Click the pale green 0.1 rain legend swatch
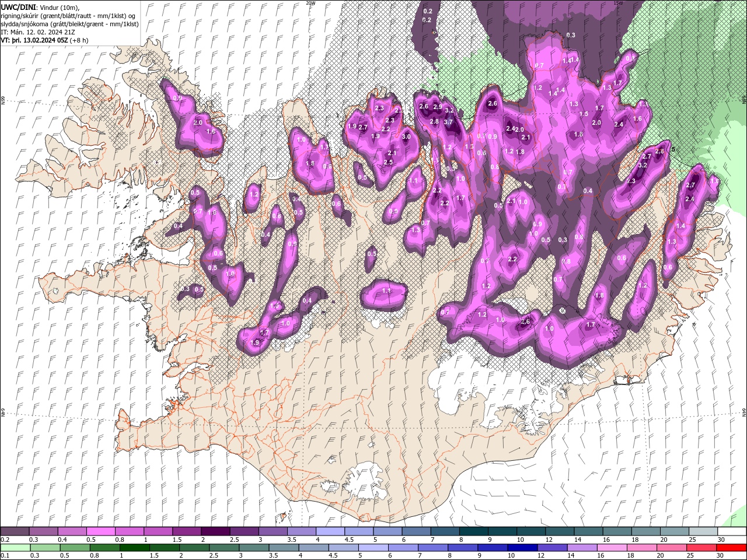747x560 pixels. [x=15, y=547]
